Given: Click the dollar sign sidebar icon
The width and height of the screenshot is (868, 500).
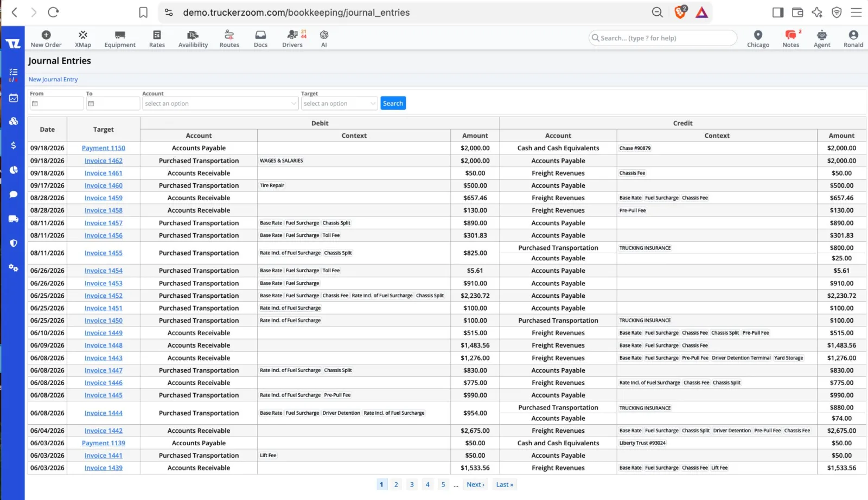Looking at the screenshot, I should click(14, 145).
